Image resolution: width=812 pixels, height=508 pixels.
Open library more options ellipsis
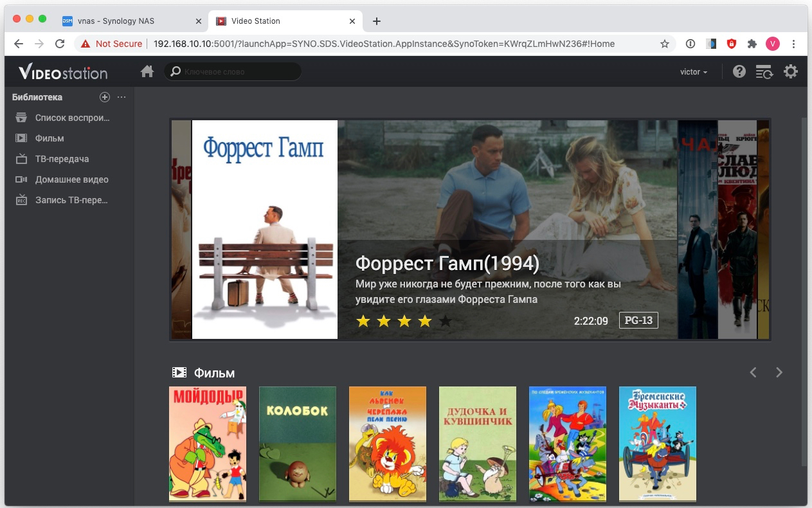tap(122, 97)
